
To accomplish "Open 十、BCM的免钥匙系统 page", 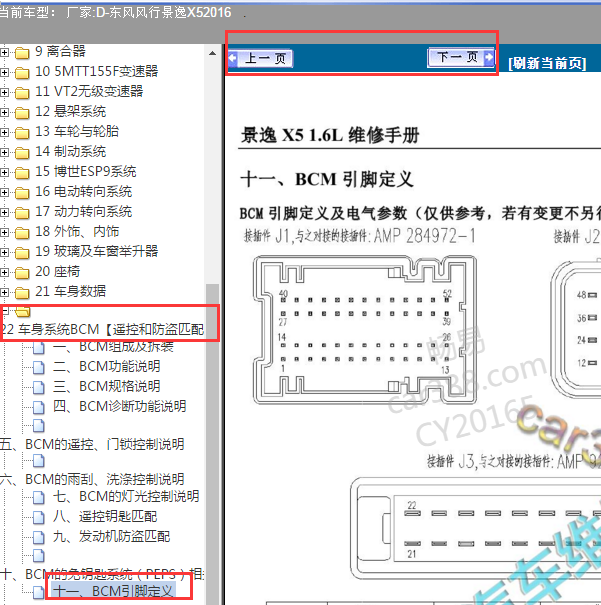I will click(102, 574).
